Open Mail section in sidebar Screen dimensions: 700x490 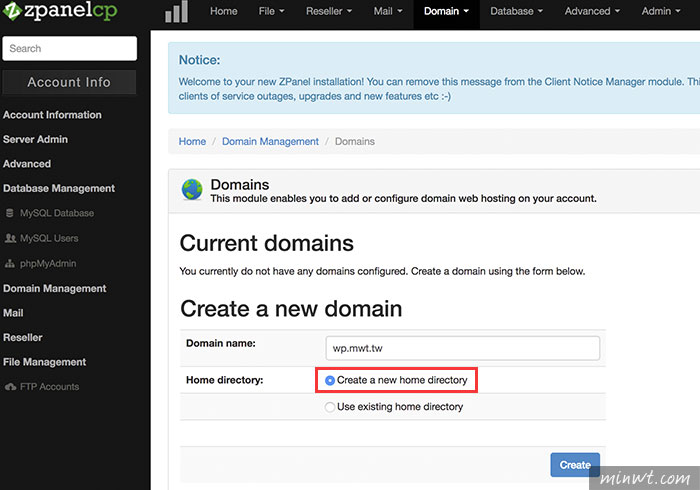(13, 313)
